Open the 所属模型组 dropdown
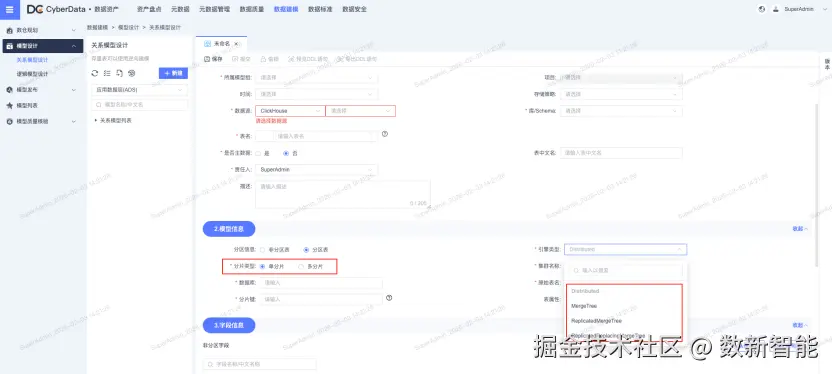The height and width of the screenshot is (374, 832). [317, 77]
